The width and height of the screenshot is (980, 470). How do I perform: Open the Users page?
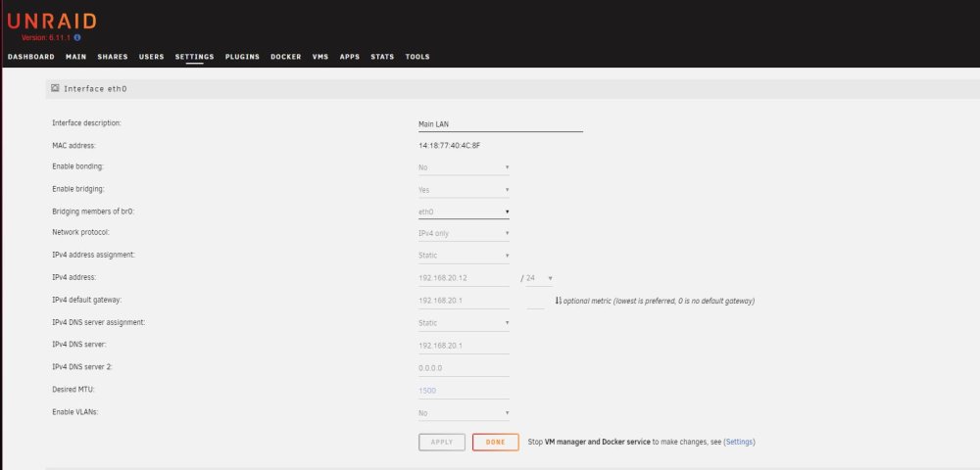tap(151, 57)
